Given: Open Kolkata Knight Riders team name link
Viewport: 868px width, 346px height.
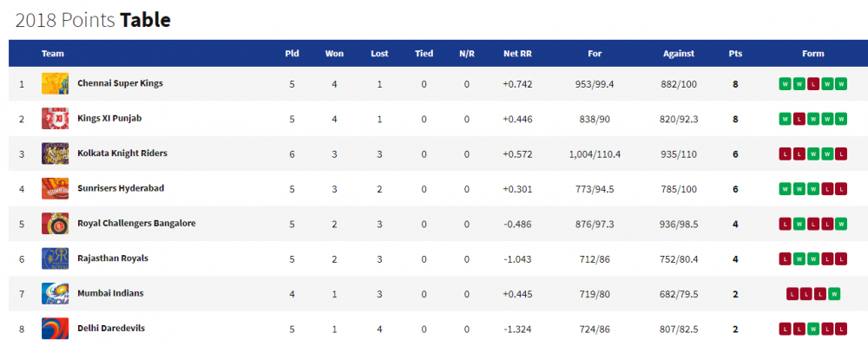Looking at the screenshot, I should (x=122, y=153).
